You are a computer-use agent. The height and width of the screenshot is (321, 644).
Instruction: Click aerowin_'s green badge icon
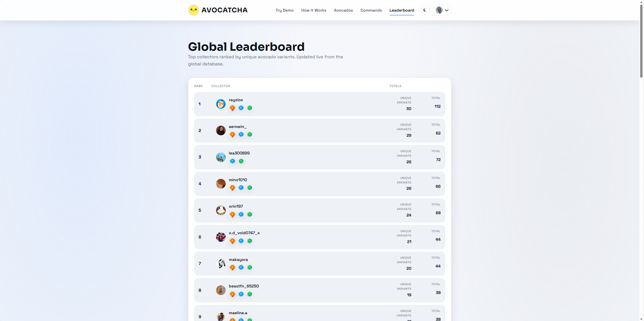coord(250,135)
